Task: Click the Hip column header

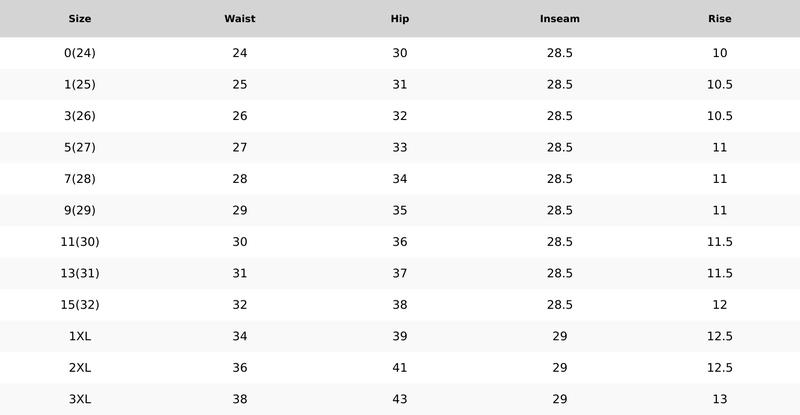Action: 399,19
